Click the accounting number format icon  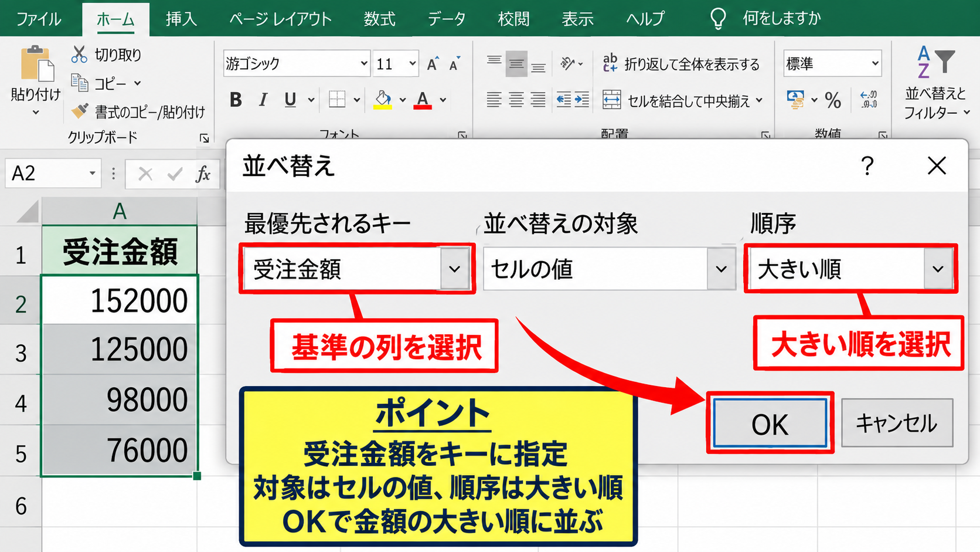795,100
